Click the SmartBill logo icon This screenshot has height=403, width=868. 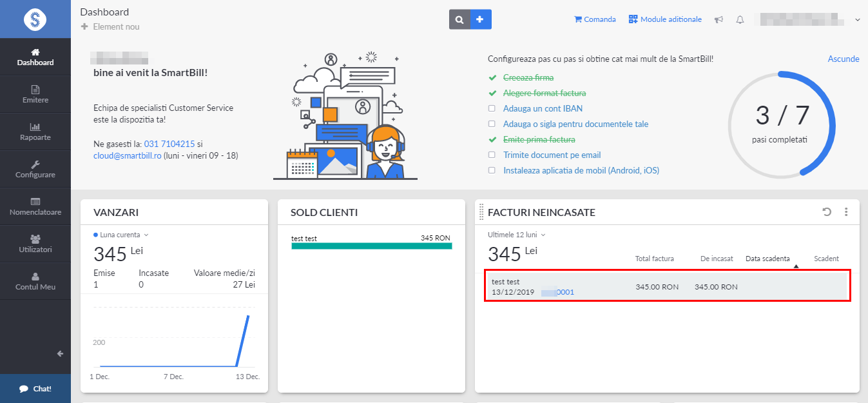pyautogui.click(x=35, y=19)
